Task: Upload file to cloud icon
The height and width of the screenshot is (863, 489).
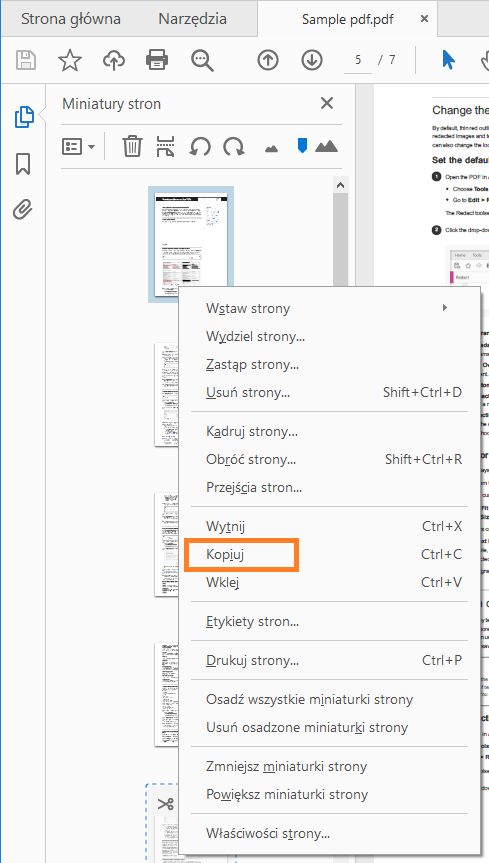Action: 113,60
